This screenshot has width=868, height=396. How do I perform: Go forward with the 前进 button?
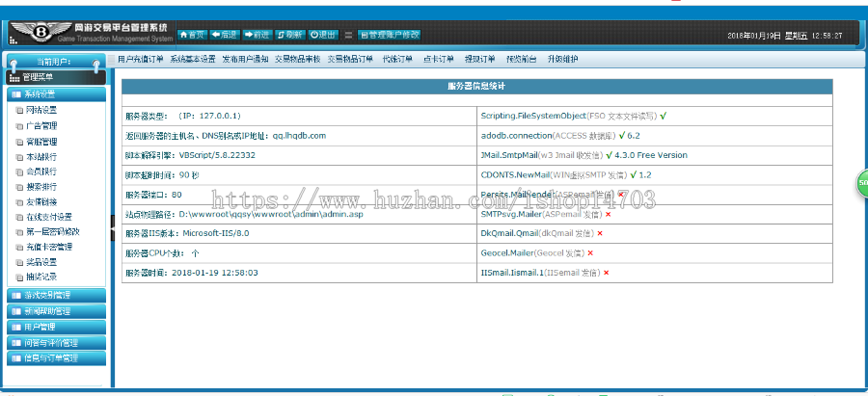click(258, 35)
